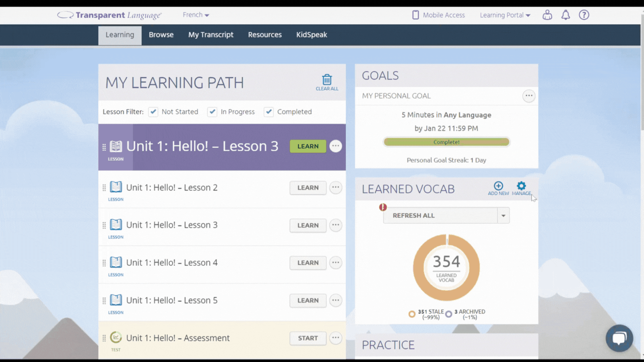644x362 pixels.
Task: Open options menu for Unit 1 Assessment
Action: point(336,338)
